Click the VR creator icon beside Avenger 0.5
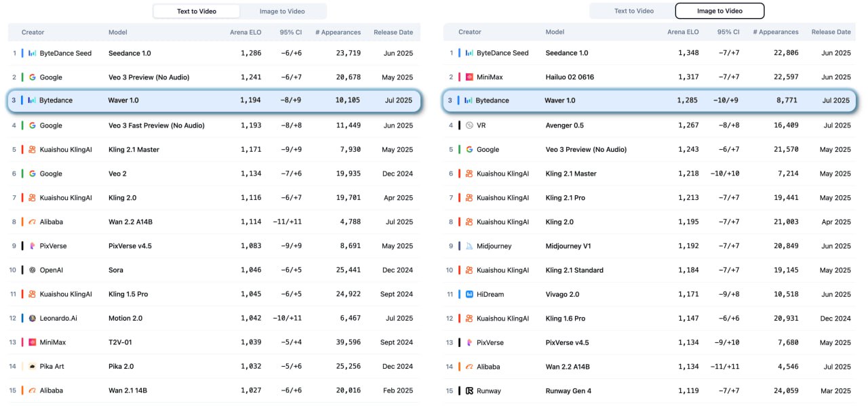Viewport: 868px width, 406px height. click(469, 125)
